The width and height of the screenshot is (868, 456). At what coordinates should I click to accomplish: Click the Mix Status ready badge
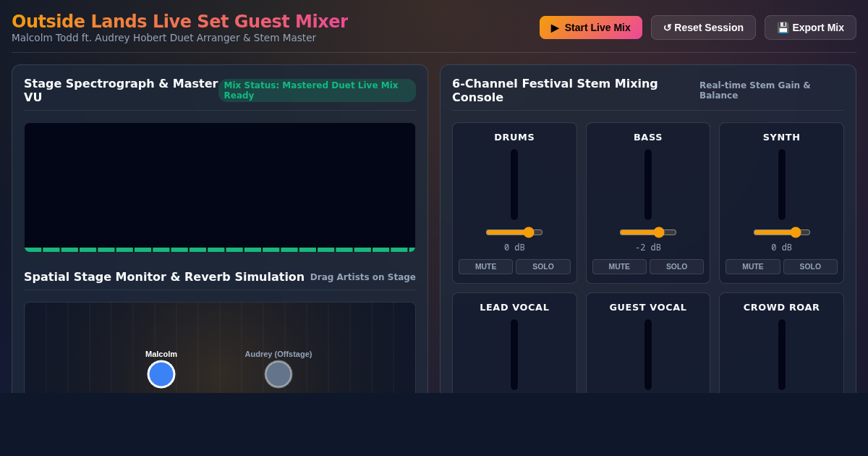coord(317,90)
